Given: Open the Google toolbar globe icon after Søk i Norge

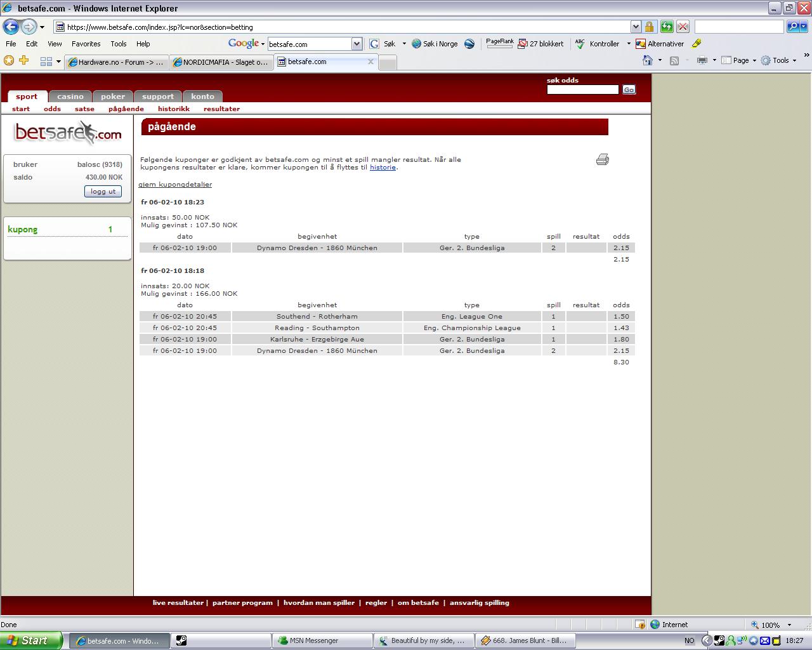Looking at the screenshot, I should (469, 44).
